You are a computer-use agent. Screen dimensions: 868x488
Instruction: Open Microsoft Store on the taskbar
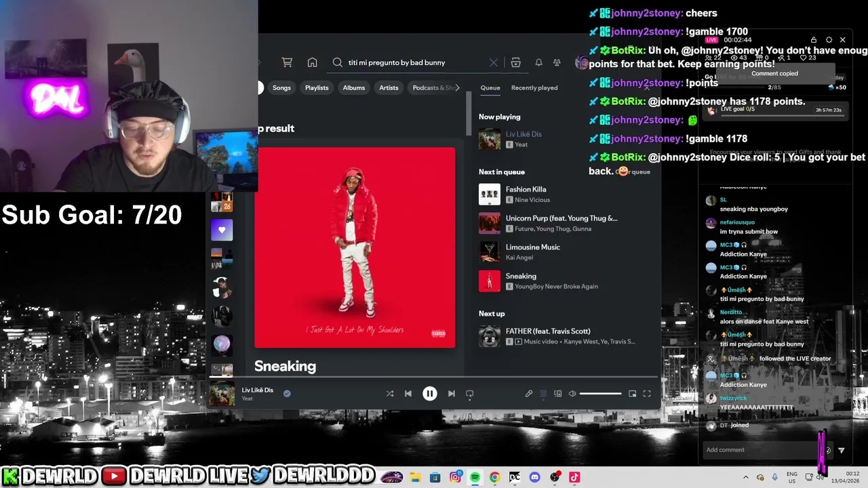coord(435,477)
